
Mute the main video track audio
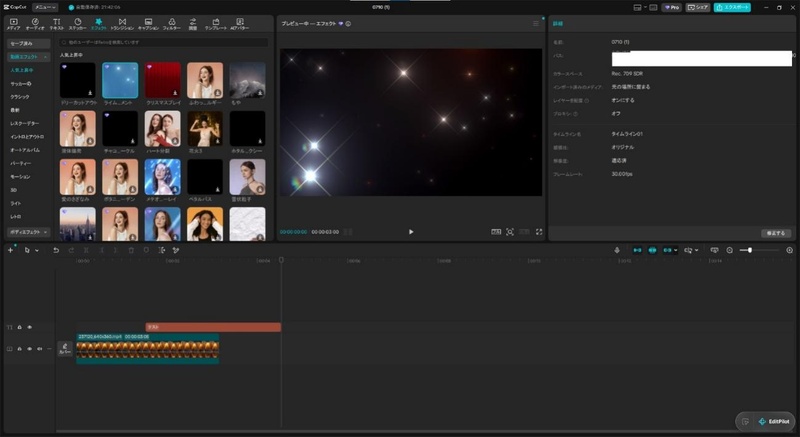point(39,349)
